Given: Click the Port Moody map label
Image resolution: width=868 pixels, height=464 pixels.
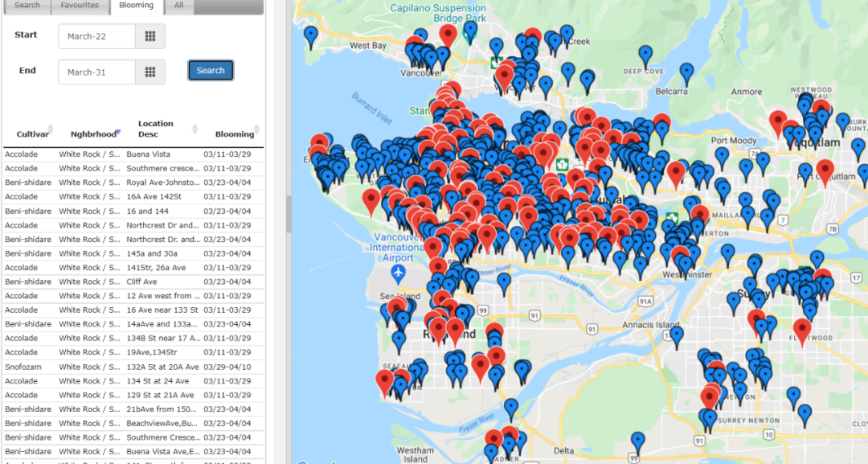Looking at the screenshot, I should tap(734, 141).
